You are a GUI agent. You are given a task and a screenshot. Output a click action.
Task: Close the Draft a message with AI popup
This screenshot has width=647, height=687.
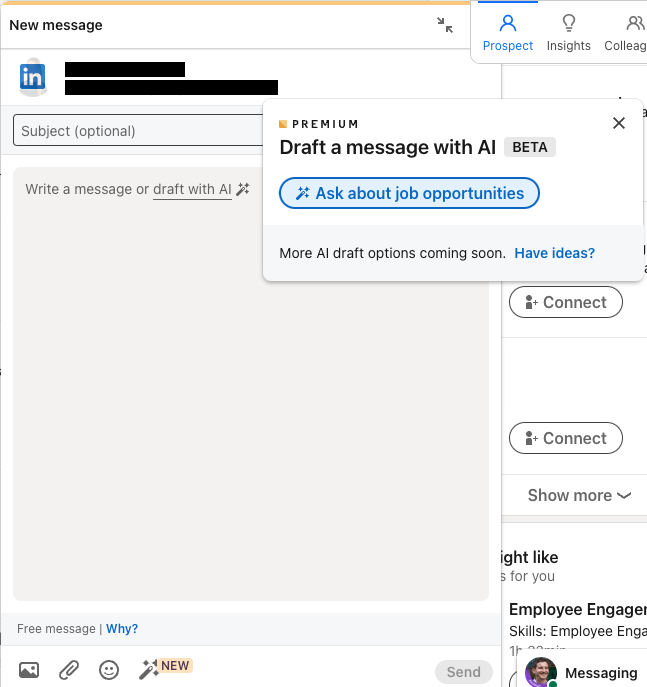pos(619,123)
